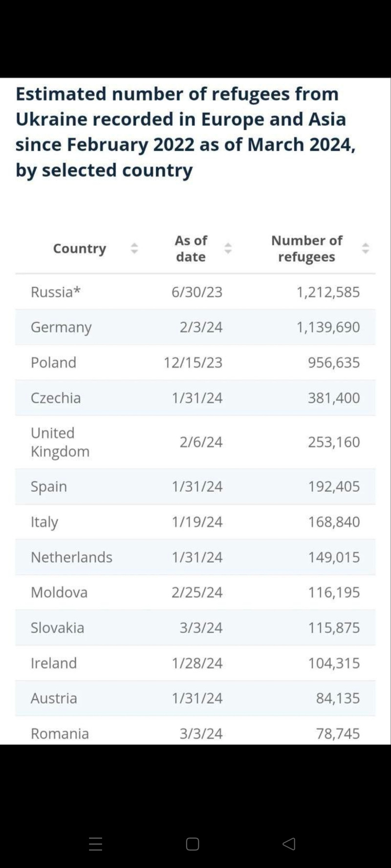391x868 pixels.
Task: Select the Germany country cell
Action: pyautogui.click(x=61, y=327)
